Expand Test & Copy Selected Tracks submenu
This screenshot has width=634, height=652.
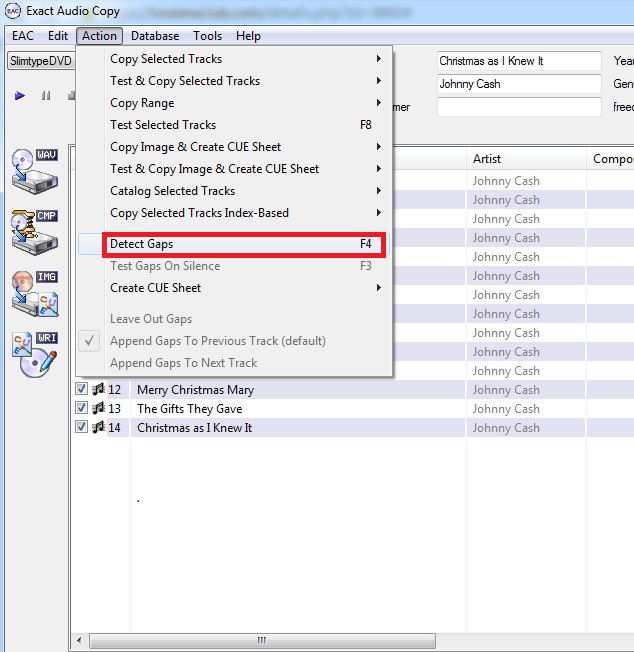pos(379,81)
